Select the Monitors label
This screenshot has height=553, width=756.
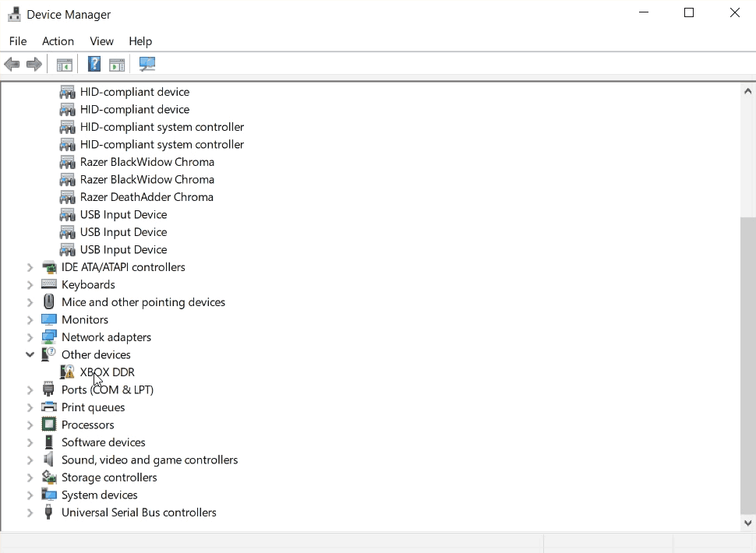[85, 320]
